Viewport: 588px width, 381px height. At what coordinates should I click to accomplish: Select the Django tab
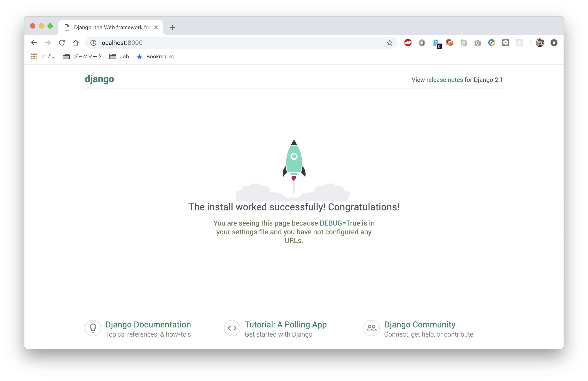(111, 27)
